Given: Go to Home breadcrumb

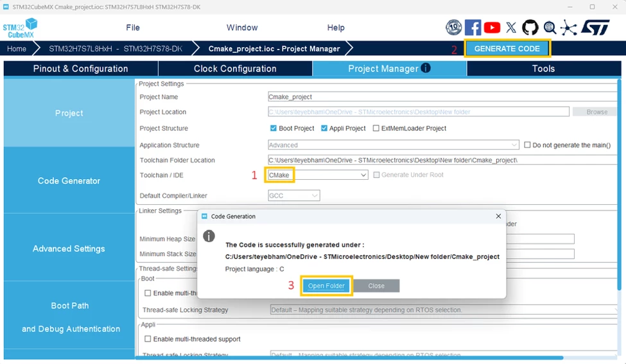Looking at the screenshot, I should coord(17,49).
